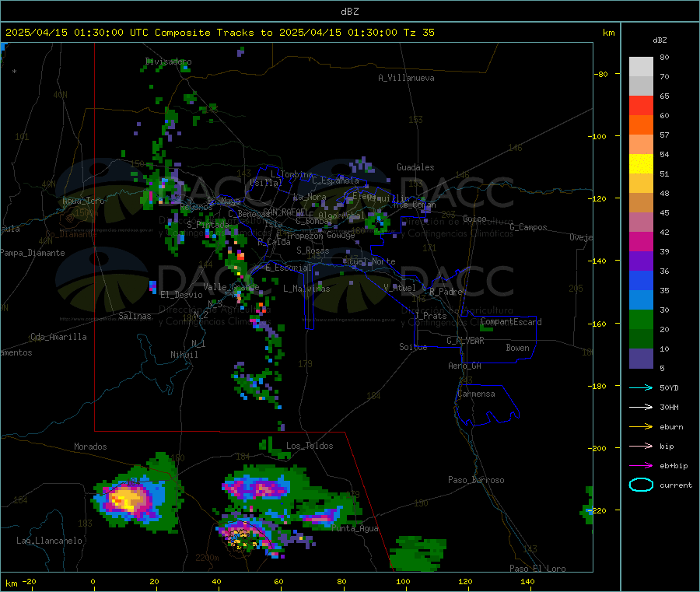Select the pink bip arrow legend symbol
Image resolution: width=700 pixels, height=592 pixels.
pyautogui.click(x=641, y=446)
